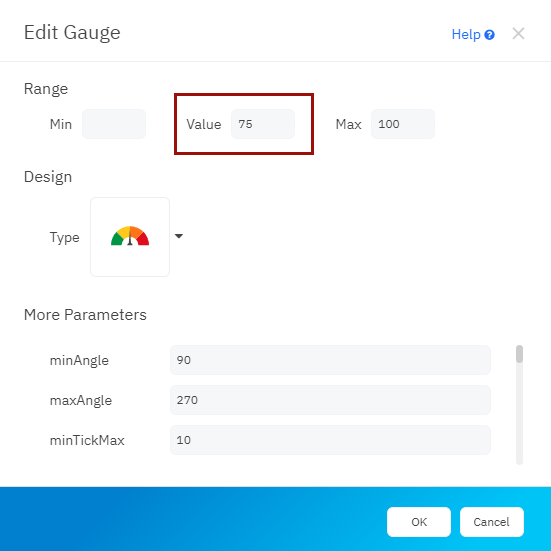Expand the gauge Type dropdown arrow
Screen dimensions: 551x551
coord(179,236)
